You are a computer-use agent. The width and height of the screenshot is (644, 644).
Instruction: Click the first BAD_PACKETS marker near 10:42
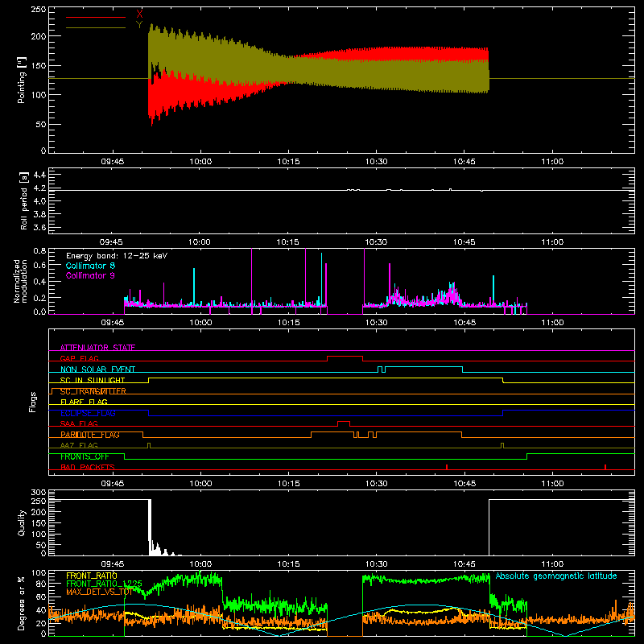(447, 467)
